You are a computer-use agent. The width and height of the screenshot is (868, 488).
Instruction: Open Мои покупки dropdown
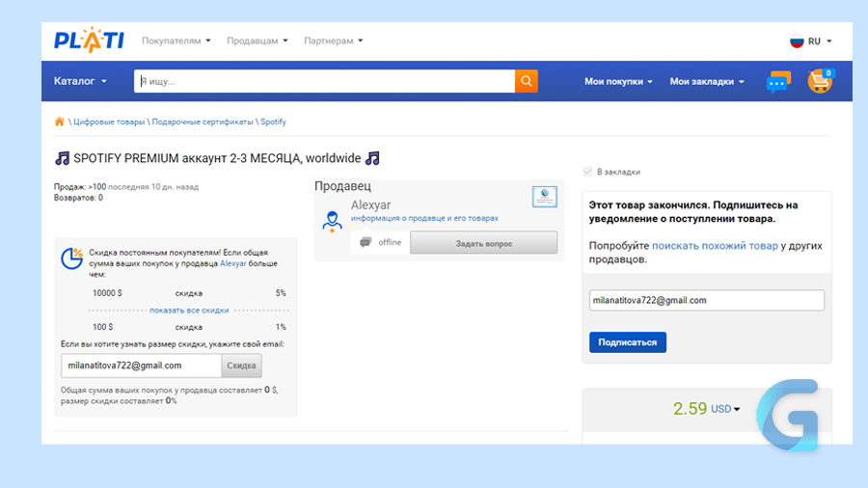click(618, 81)
